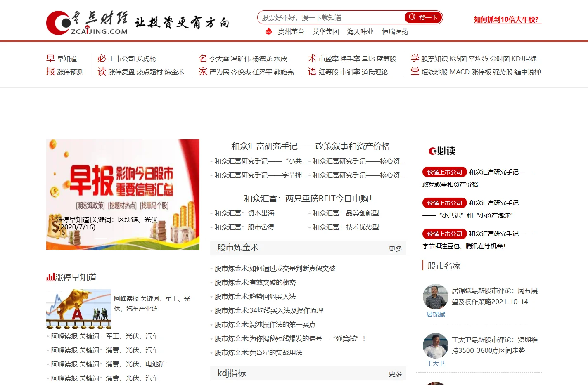Select 冯矿伟 in the 名家 menu

point(241,59)
